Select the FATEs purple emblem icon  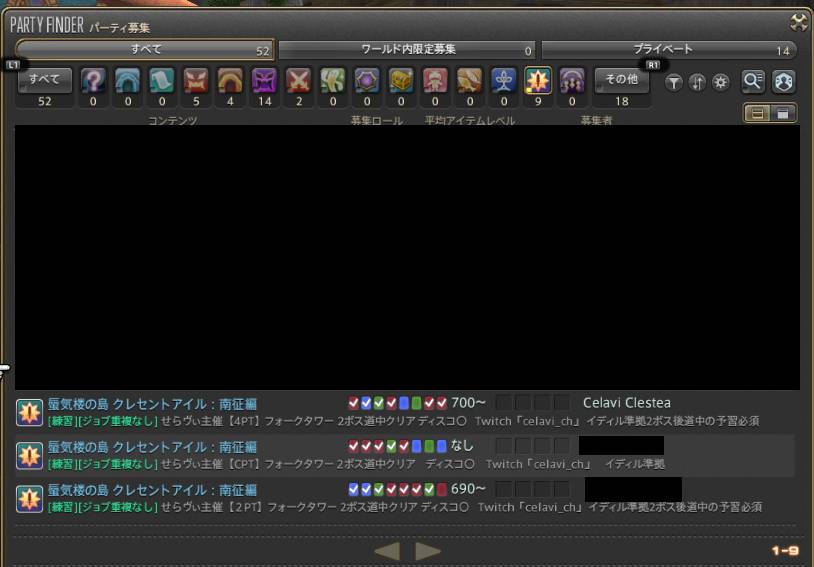pyautogui.click(x=367, y=80)
